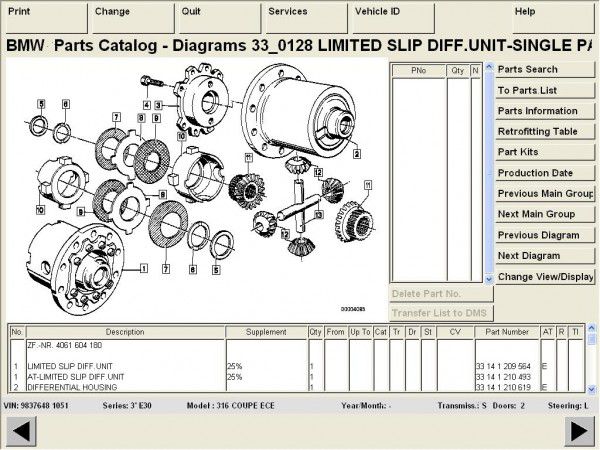
Task: Click part number 33 14 1 210 619
Action: point(503,387)
